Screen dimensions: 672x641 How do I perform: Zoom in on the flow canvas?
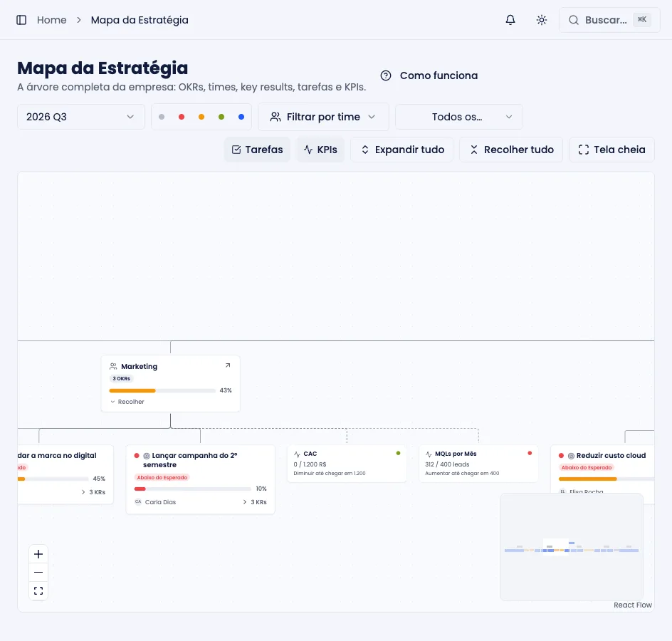38,554
